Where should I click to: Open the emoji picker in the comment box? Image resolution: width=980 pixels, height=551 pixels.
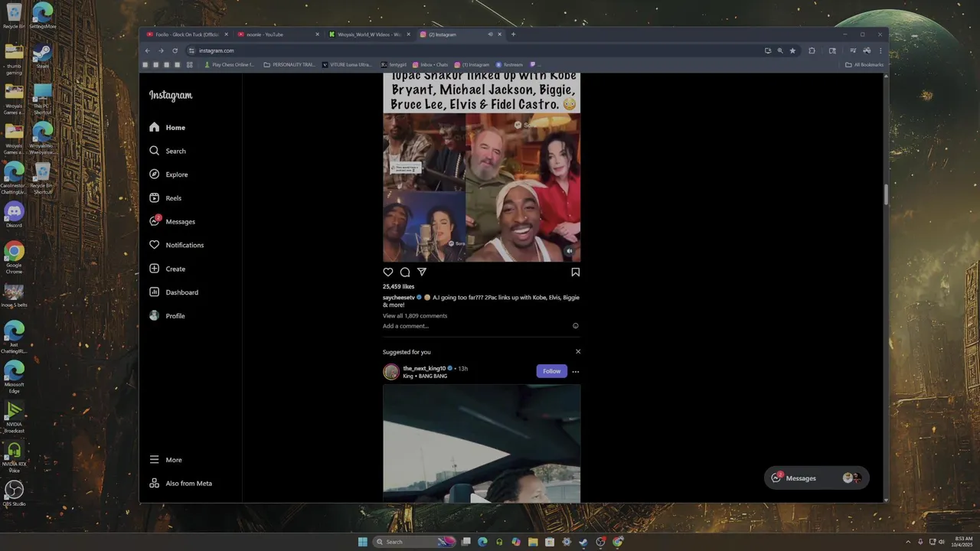pyautogui.click(x=576, y=326)
